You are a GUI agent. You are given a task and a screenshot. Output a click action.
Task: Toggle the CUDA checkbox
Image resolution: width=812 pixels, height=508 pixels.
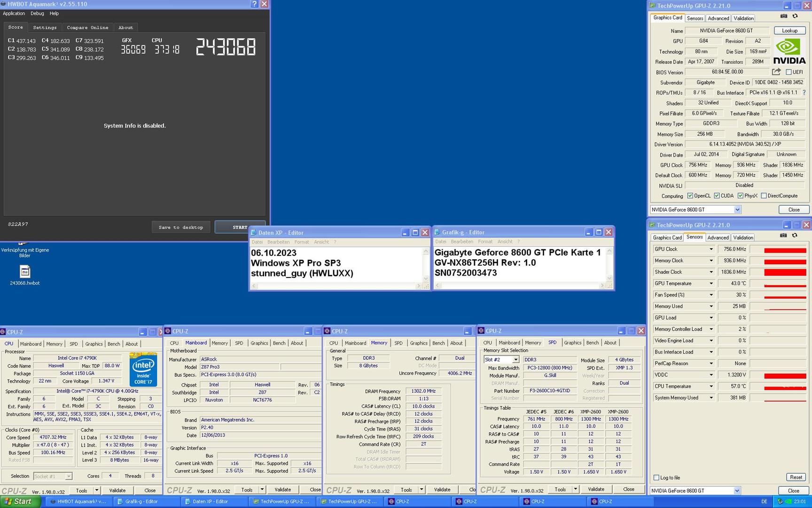coord(717,196)
